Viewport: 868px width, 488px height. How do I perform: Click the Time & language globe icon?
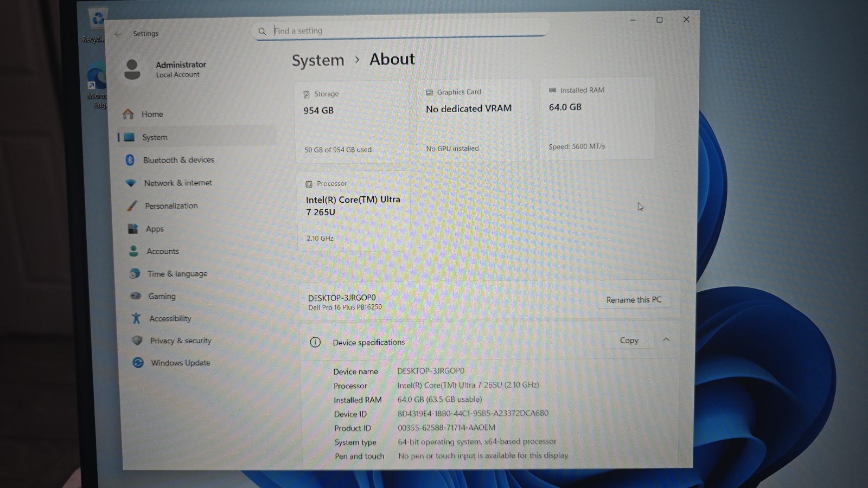pyautogui.click(x=135, y=274)
